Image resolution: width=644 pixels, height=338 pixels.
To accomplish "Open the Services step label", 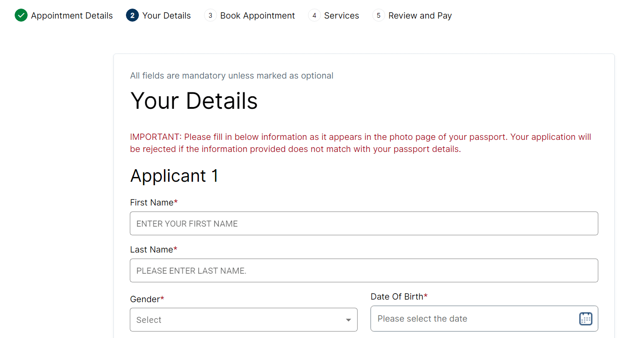I will pos(341,16).
